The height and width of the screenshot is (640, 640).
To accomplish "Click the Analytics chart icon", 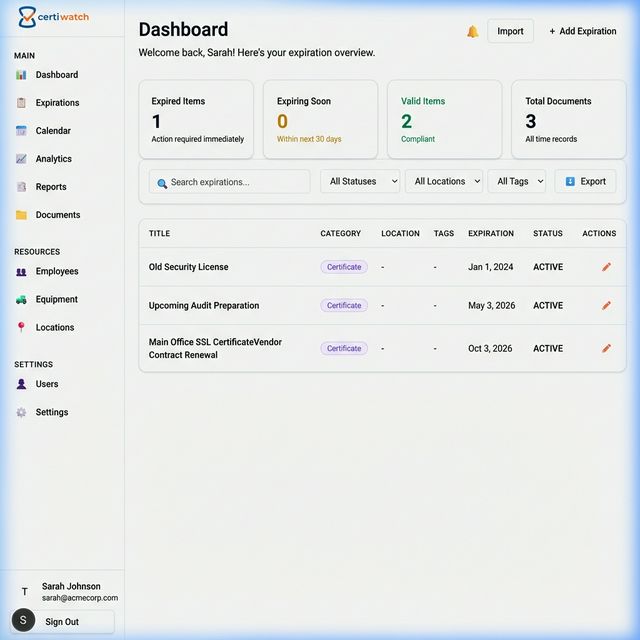I will coord(21,159).
